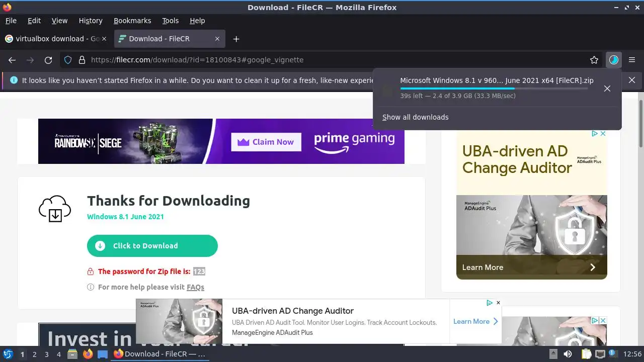Click the show desktop taskbar icon

pos(103,354)
